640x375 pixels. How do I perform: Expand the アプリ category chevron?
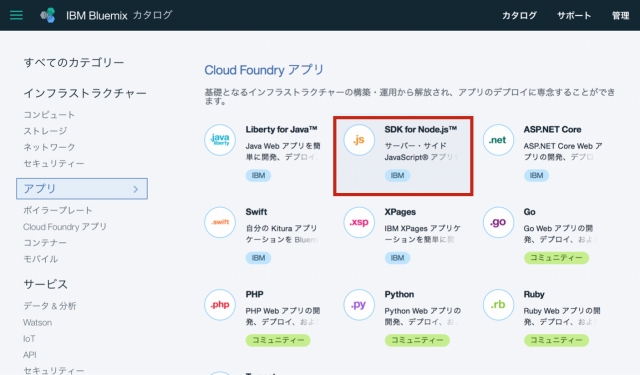[136, 189]
